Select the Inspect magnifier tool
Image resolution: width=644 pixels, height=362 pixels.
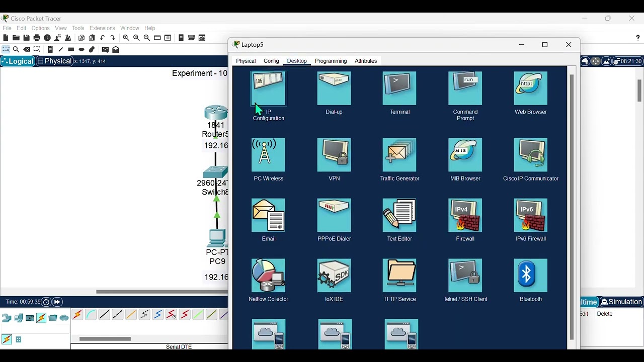(16, 49)
